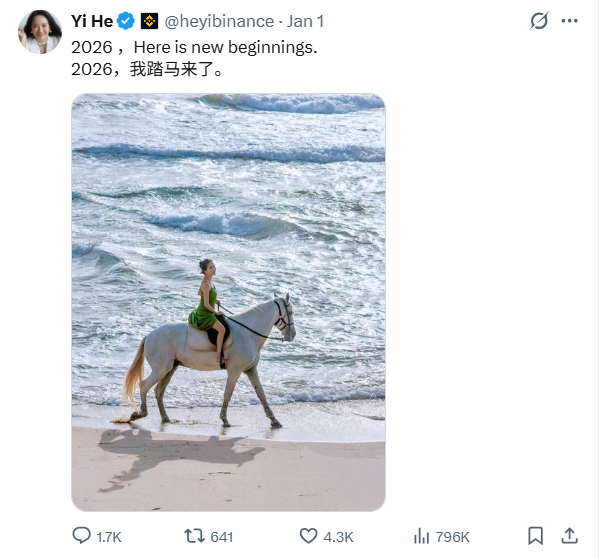Expand the three-dot More options menu
This screenshot has width=600, height=558.
coord(569,21)
